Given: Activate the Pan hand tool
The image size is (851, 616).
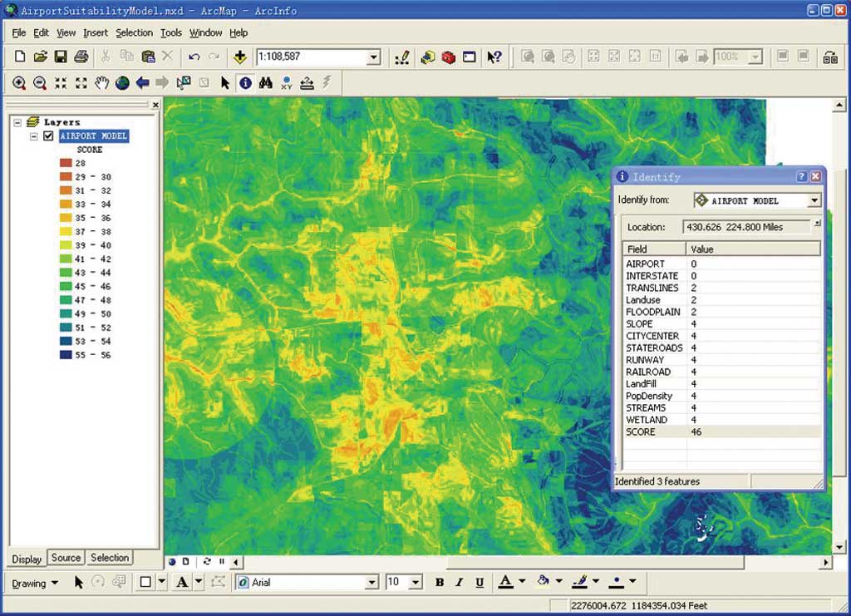Looking at the screenshot, I should pyautogui.click(x=101, y=83).
